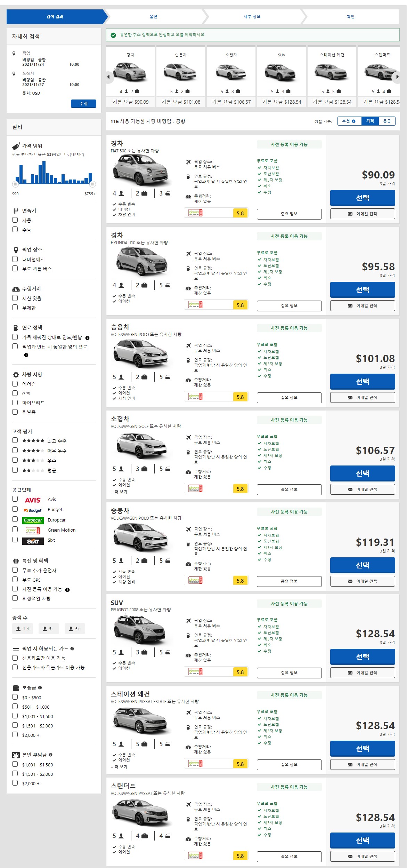Image resolution: width=407 pixels, height=868 pixels.
Task: Select the SUV category card in carousel
Action: point(282,75)
